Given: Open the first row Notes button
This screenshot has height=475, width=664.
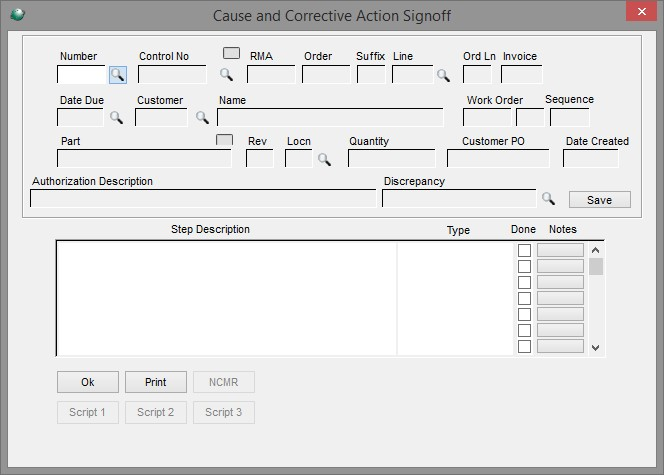Looking at the screenshot, I should (x=560, y=250).
